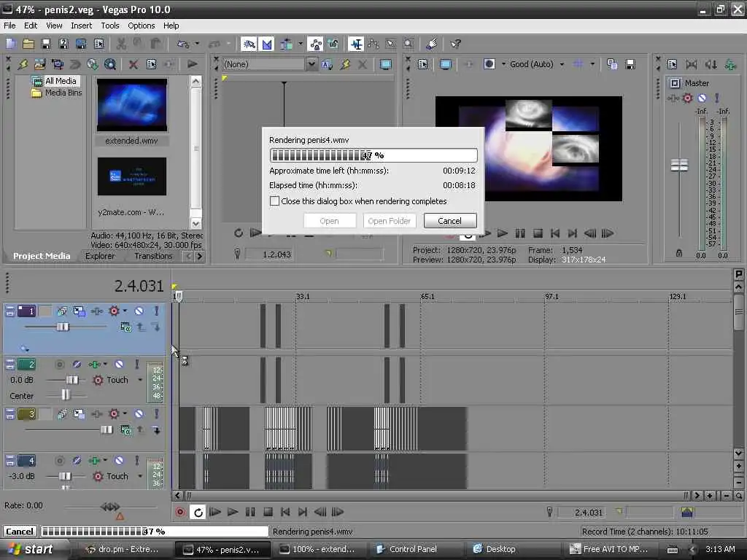Click the track 3 Track Motion icon
The image size is (747, 560).
click(79, 414)
